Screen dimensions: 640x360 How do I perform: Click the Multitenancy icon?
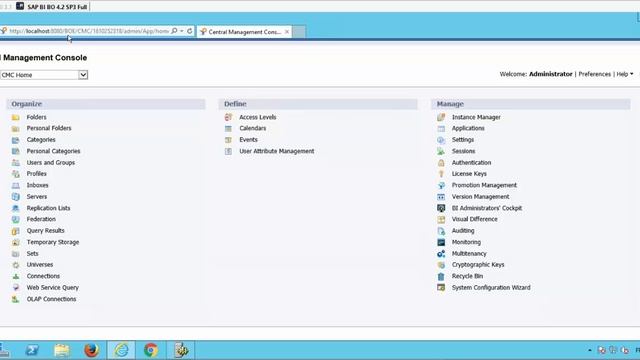441,254
